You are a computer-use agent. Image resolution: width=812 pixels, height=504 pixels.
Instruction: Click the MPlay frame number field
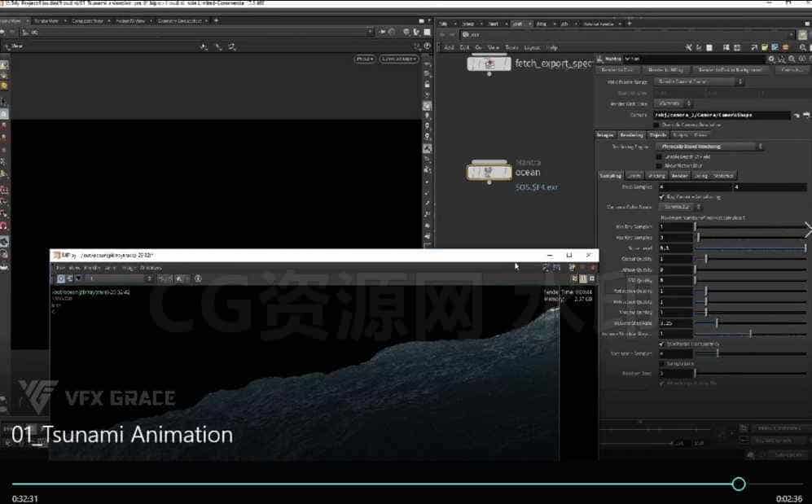(x=120, y=278)
